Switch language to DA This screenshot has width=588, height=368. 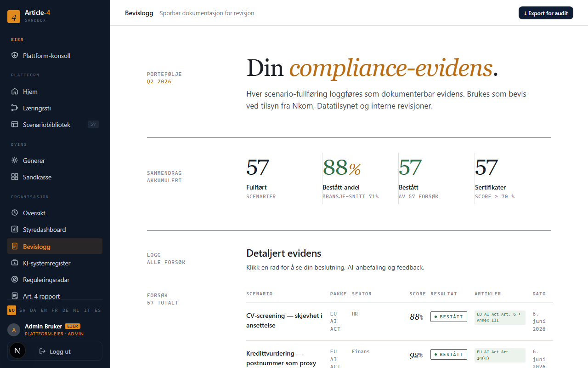(34, 310)
